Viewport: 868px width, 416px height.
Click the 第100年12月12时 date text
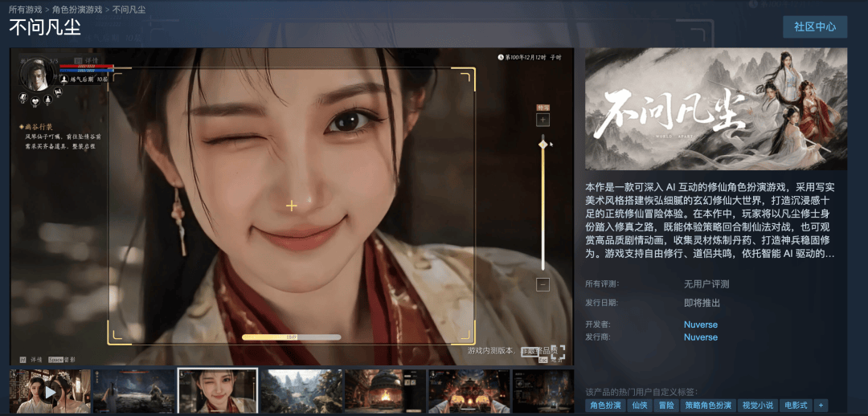526,57
